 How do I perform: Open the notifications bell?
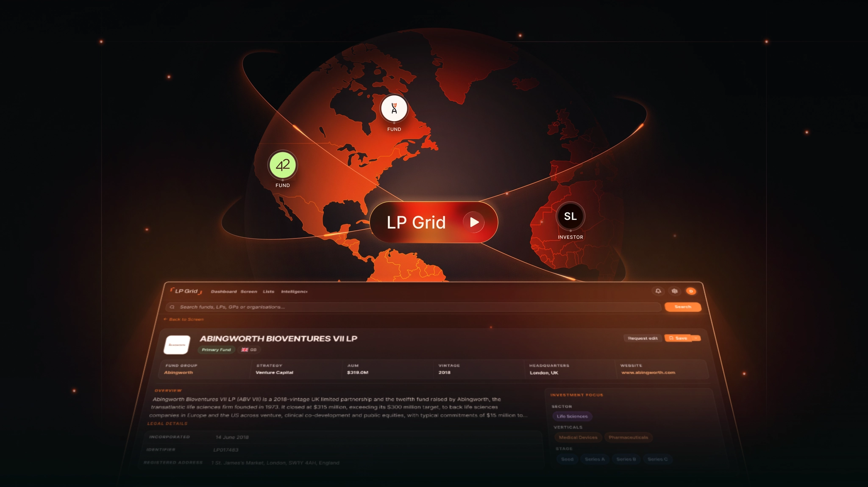pyautogui.click(x=658, y=291)
